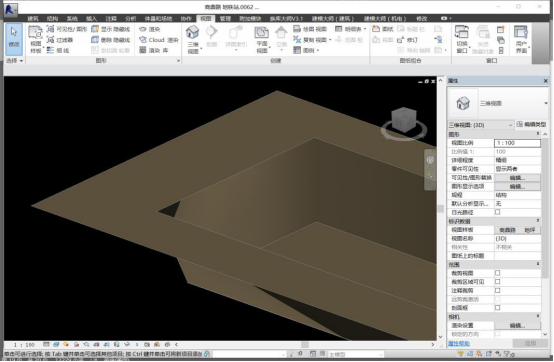The height and width of the screenshot is (362, 554).
Task: Open the 结构 (Structure) ribbon tab
Action: (x=52, y=18)
